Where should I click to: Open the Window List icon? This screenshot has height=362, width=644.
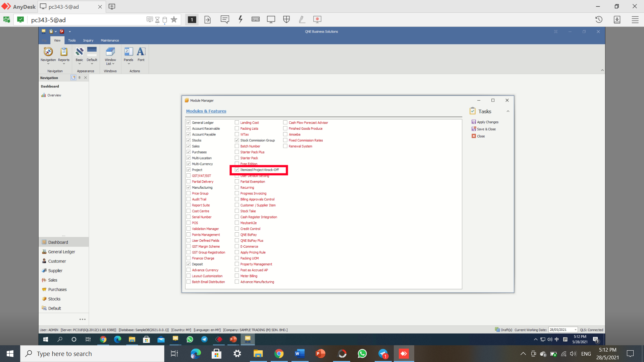click(x=110, y=52)
